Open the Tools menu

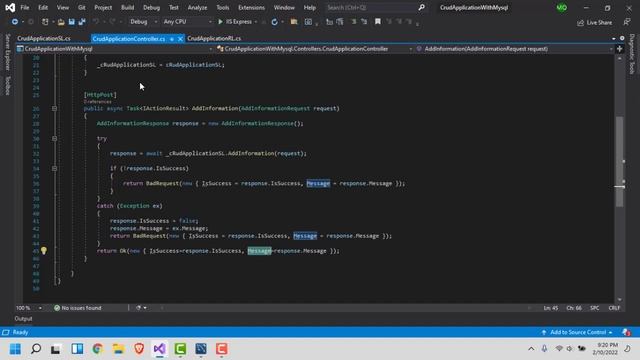click(x=223, y=7)
